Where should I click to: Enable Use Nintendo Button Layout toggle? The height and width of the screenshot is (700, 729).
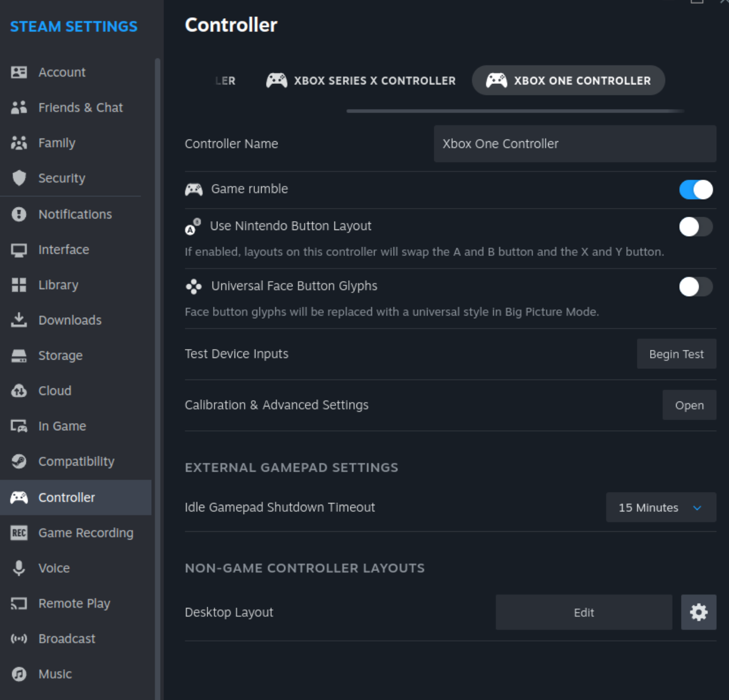(696, 227)
